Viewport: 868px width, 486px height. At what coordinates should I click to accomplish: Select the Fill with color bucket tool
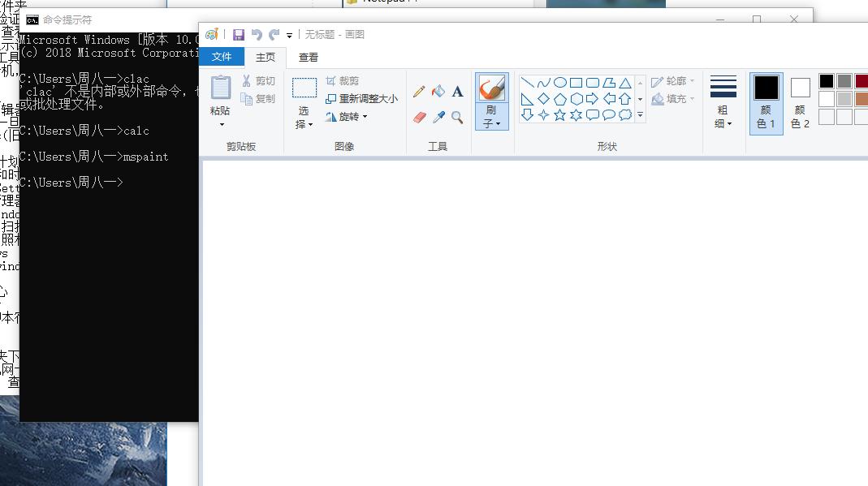pos(438,92)
